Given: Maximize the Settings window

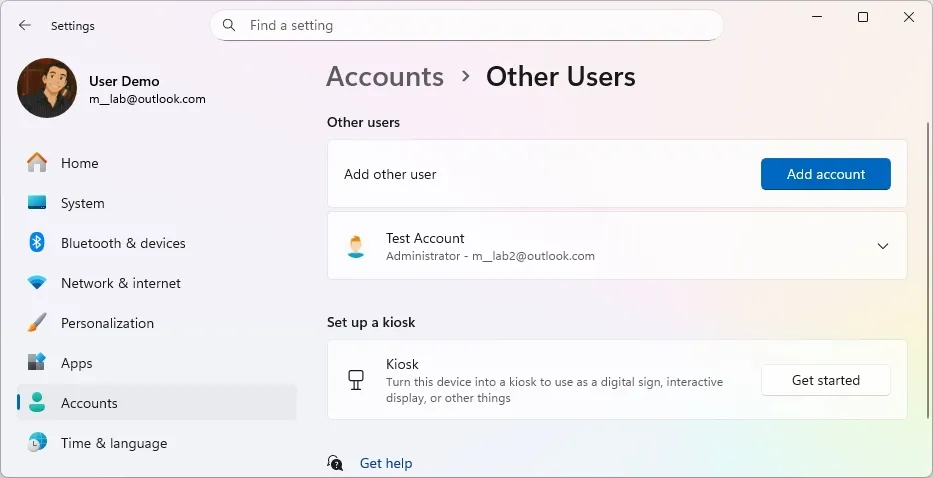Looking at the screenshot, I should coord(863,17).
